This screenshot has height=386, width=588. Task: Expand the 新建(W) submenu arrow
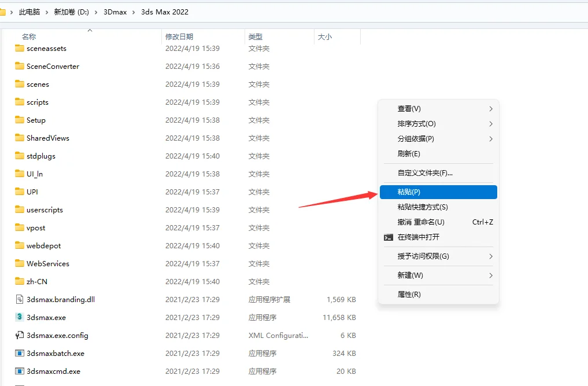pyautogui.click(x=490, y=275)
